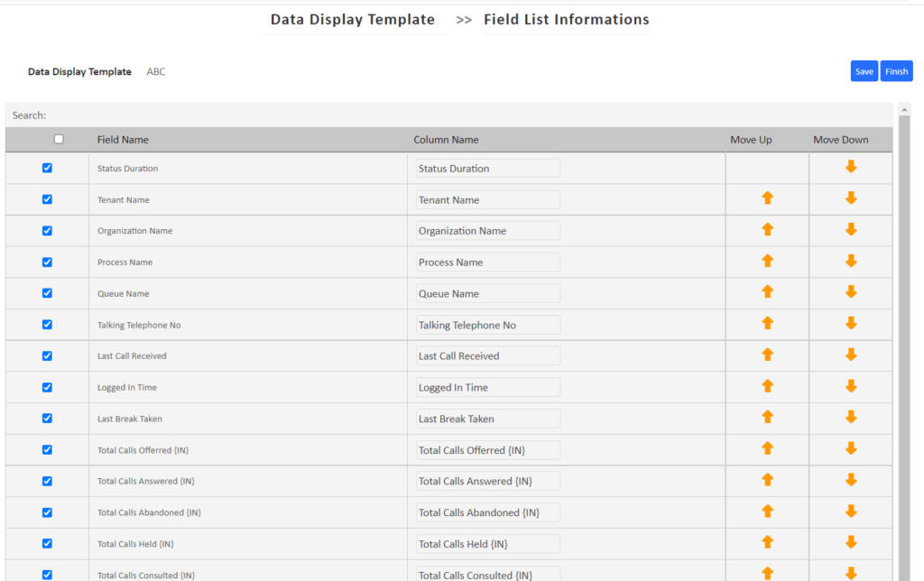Image resolution: width=924 pixels, height=581 pixels.
Task: Move the Logged In Time field up
Action: click(766, 386)
